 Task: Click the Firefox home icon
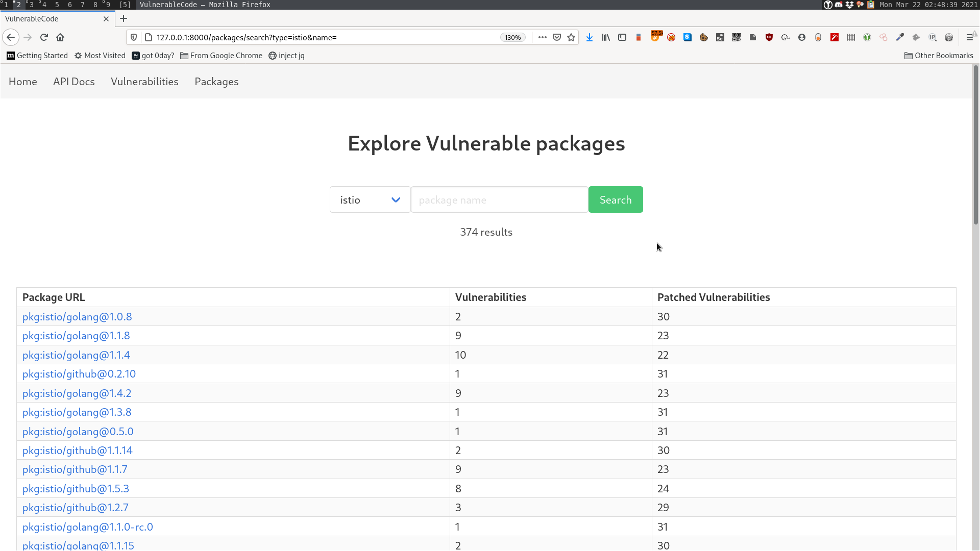pyautogui.click(x=60, y=37)
